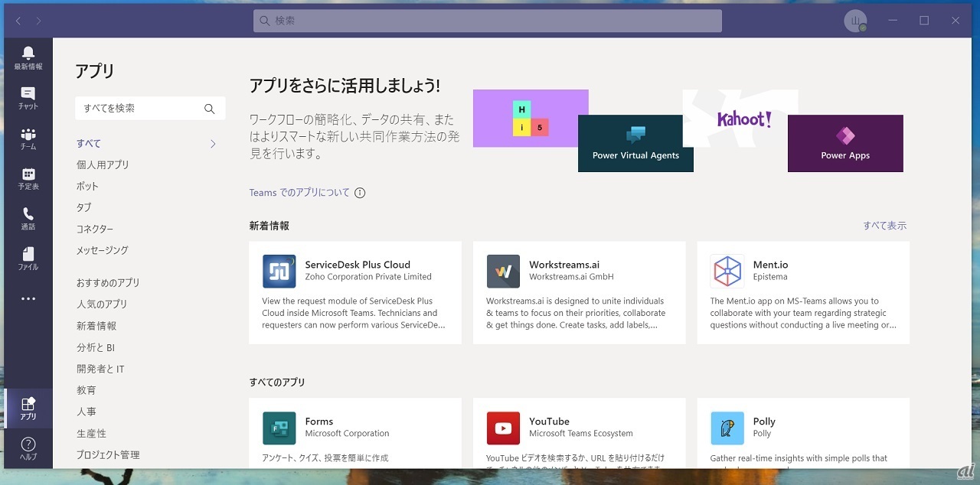Select the ボット category
The height and width of the screenshot is (485, 980).
87,186
